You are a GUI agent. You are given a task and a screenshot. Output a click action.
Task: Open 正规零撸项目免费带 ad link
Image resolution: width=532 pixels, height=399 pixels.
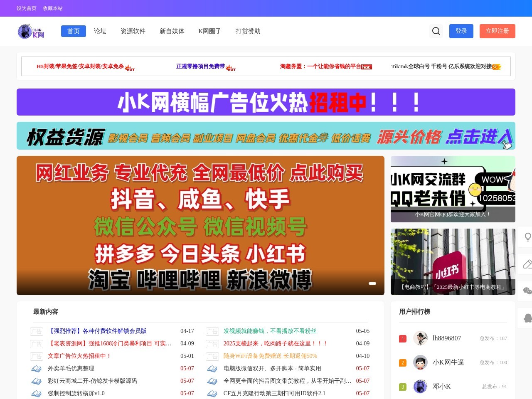coord(206,66)
